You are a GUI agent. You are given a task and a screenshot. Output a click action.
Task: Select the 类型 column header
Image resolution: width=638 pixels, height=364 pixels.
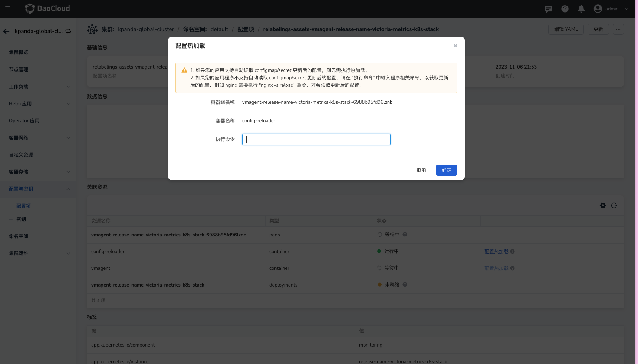click(274, 221)
